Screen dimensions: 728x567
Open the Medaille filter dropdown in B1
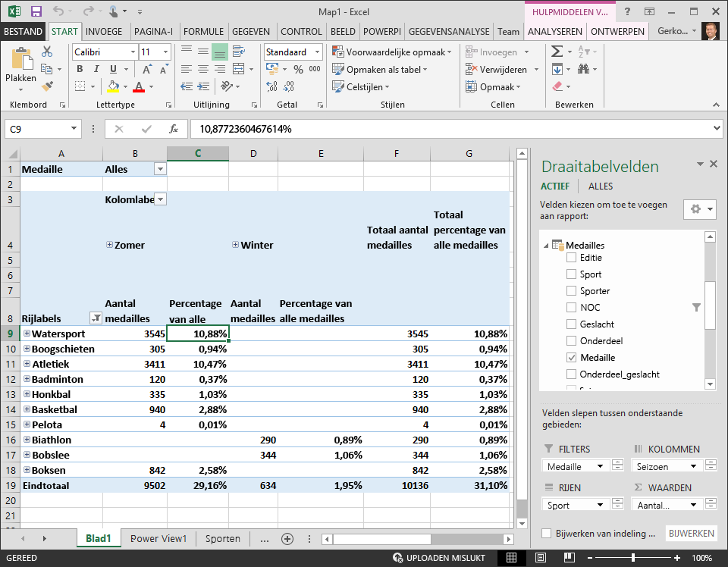[x=160, y=169]
